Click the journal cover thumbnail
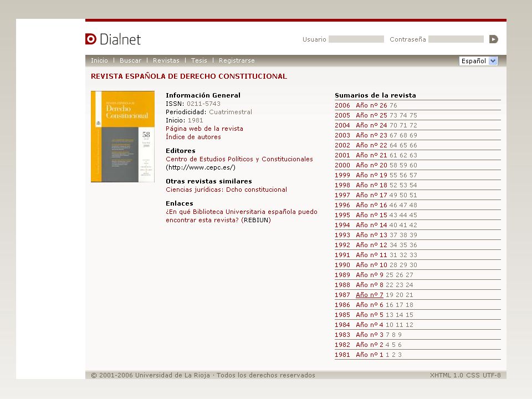 tap(122, 136)
